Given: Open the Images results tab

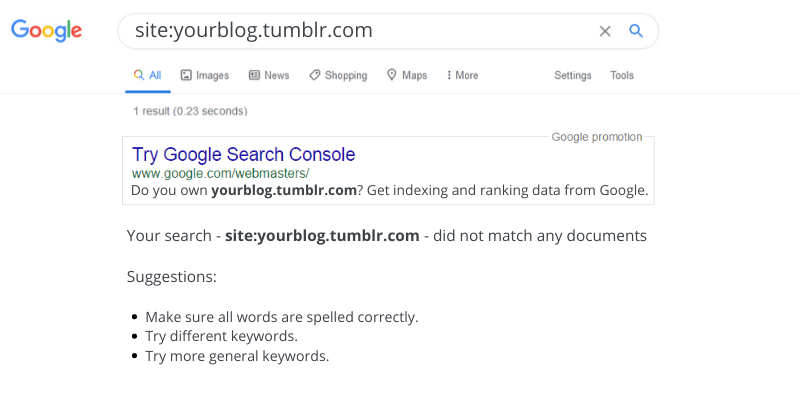Looking at the screenshot, I should click(x=204, y=75).
